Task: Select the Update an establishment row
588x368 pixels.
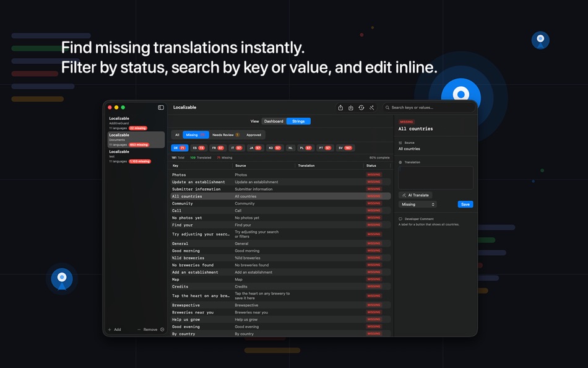Action: 280,182
